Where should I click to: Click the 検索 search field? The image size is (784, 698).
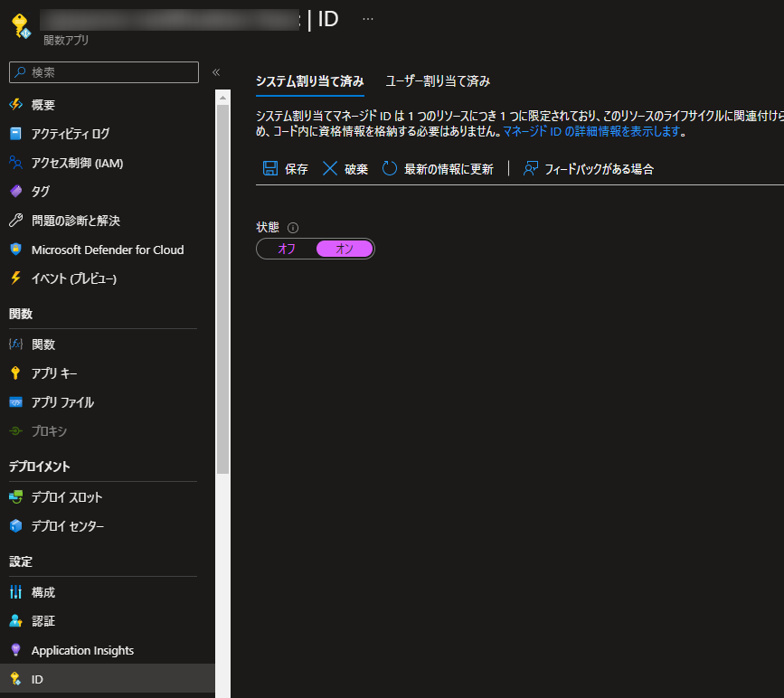(x=104, y=72)
